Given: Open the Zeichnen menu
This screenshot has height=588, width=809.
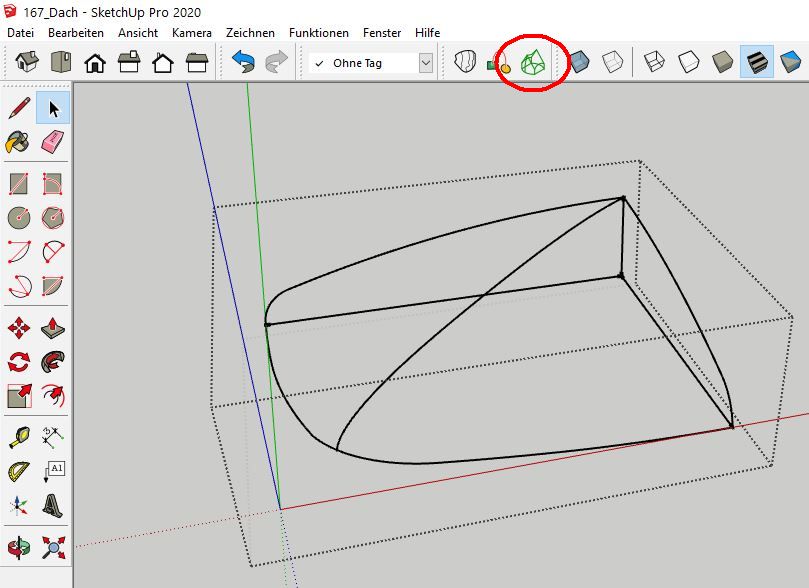Looking at the screenshot, I should pyautogui.click(x=250, y=33).
